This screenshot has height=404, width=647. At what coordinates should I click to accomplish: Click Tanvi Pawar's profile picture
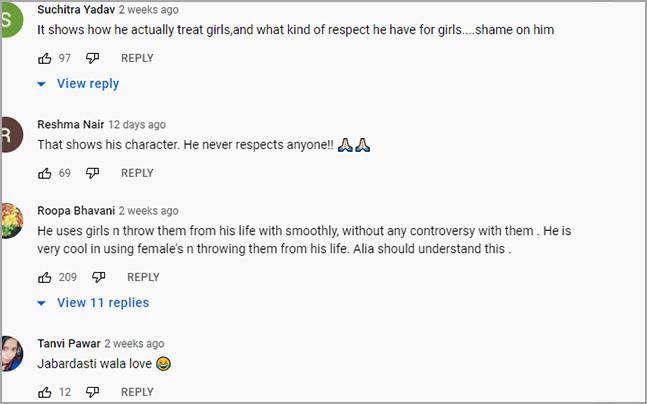(10, 353)
